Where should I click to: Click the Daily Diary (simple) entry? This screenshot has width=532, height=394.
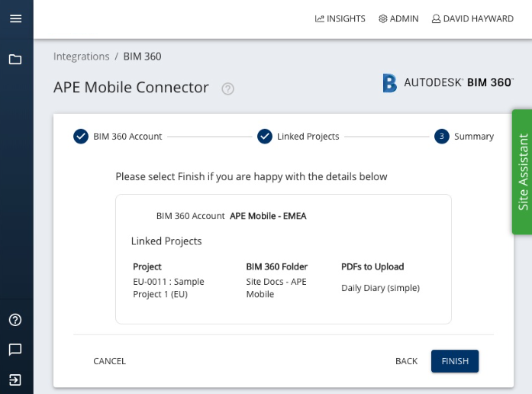tap(380, 288)
